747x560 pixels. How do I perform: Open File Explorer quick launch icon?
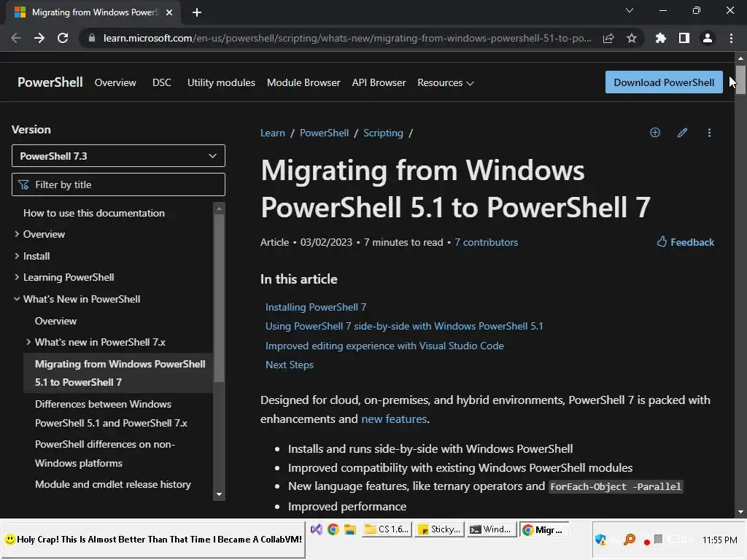pos(350,529)
